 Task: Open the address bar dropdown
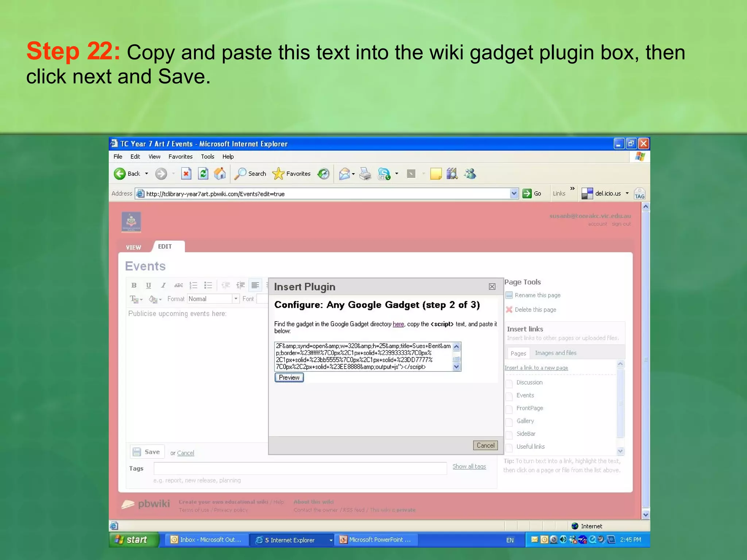click(x=514, y=194)
